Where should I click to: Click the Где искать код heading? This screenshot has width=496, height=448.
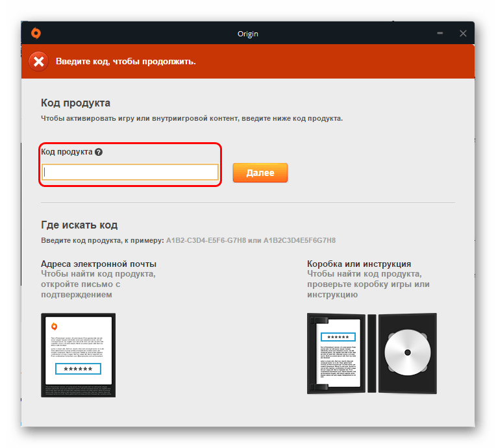79,225
